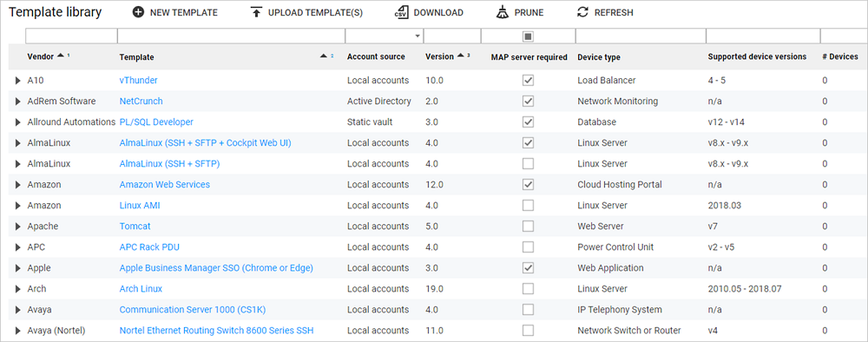The image size is (868, 342).
Task: Sort by # Devices column header
Action: [839, 56]
